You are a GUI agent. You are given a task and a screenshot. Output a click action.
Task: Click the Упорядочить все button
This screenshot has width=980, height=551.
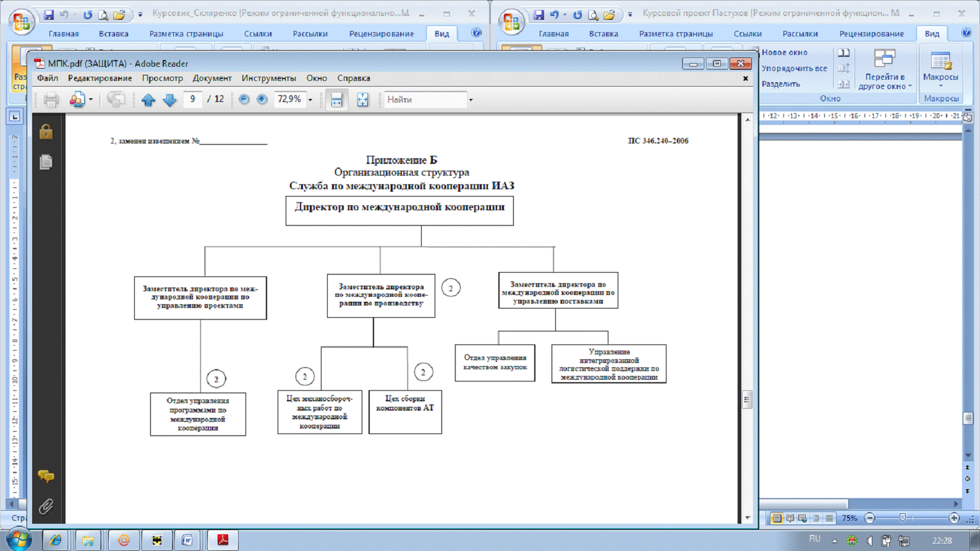pyautogui.click(x=794, y=69)
